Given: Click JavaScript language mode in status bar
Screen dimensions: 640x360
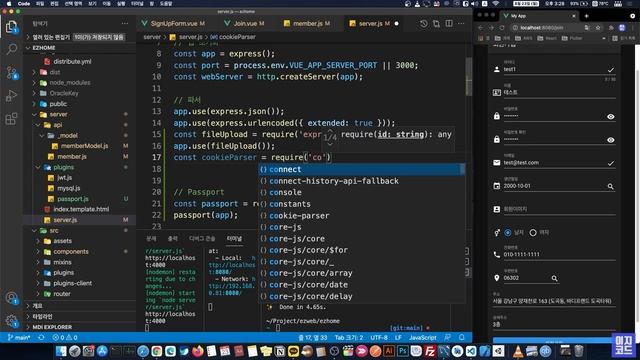Looking at the screenshot, I should (x=422, y=338).
